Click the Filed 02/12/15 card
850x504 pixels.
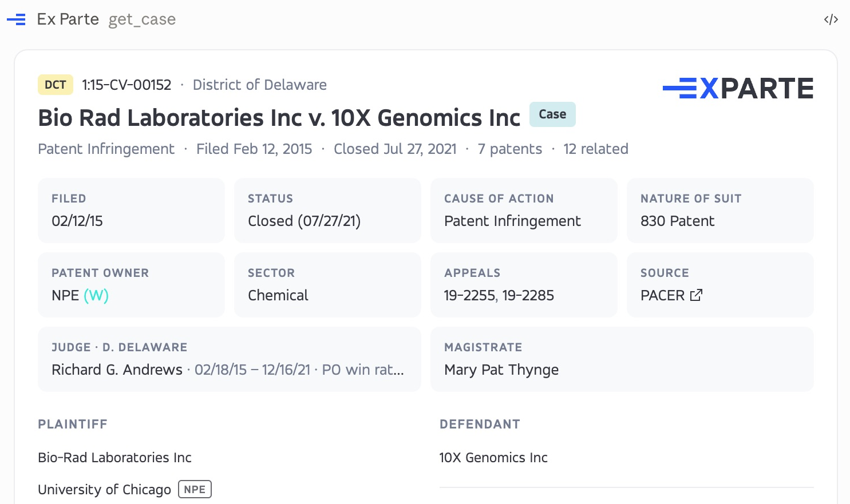(x=131, y=211)
